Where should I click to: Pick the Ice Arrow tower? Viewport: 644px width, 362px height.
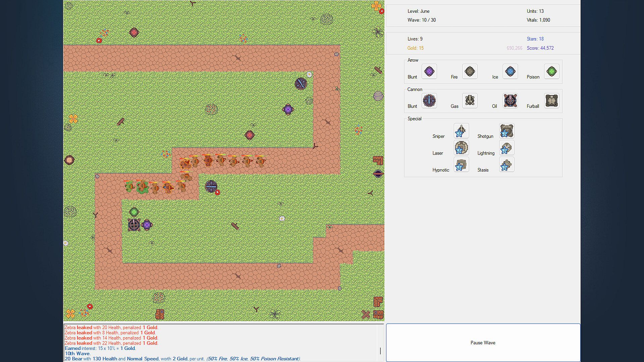tap(510, 71)
